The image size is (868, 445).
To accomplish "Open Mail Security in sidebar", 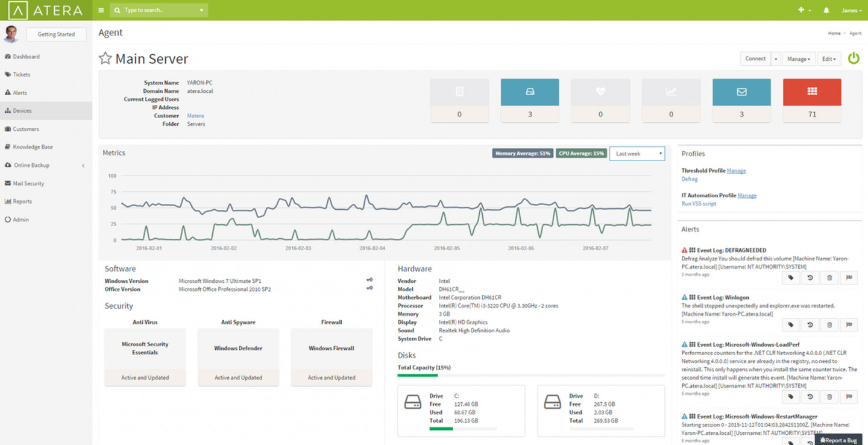I will (x=46, y=183).
